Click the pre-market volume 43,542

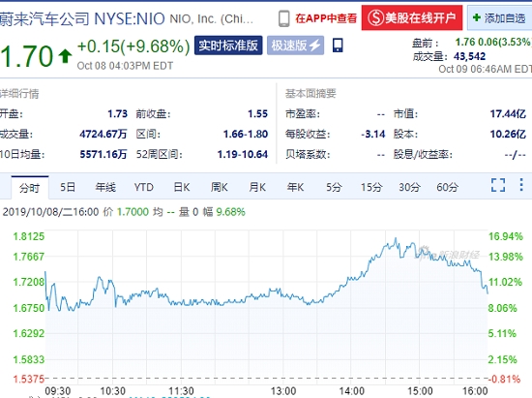pyautogui.click(x=469, y=56)
